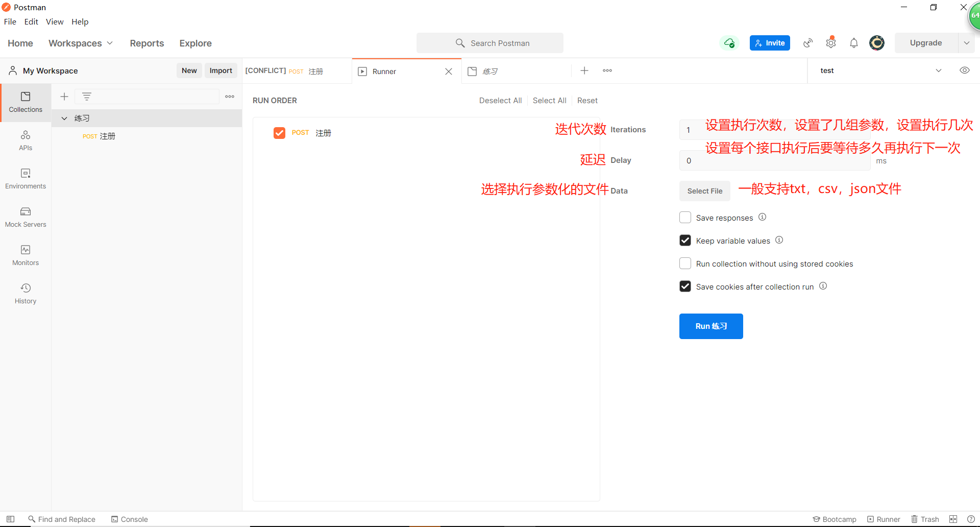Open the History sidebar panel

tap(26, 294)
